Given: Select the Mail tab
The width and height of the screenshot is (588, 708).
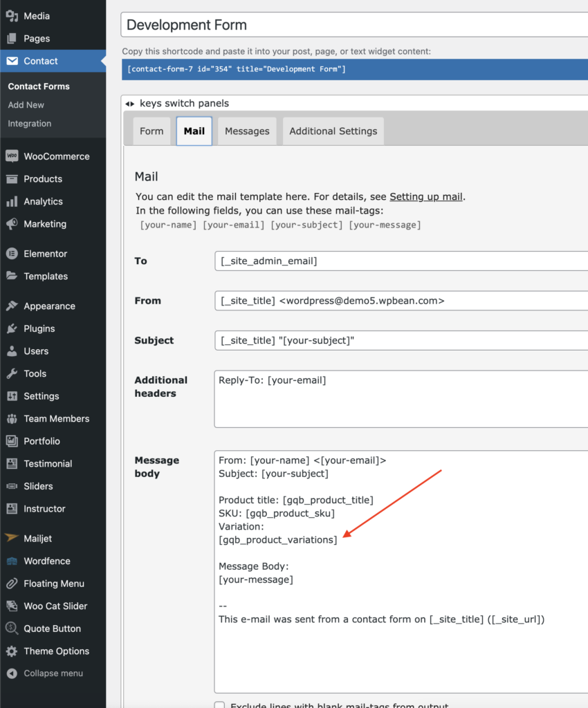Looking at the screenshot, I should pos(194,131).
